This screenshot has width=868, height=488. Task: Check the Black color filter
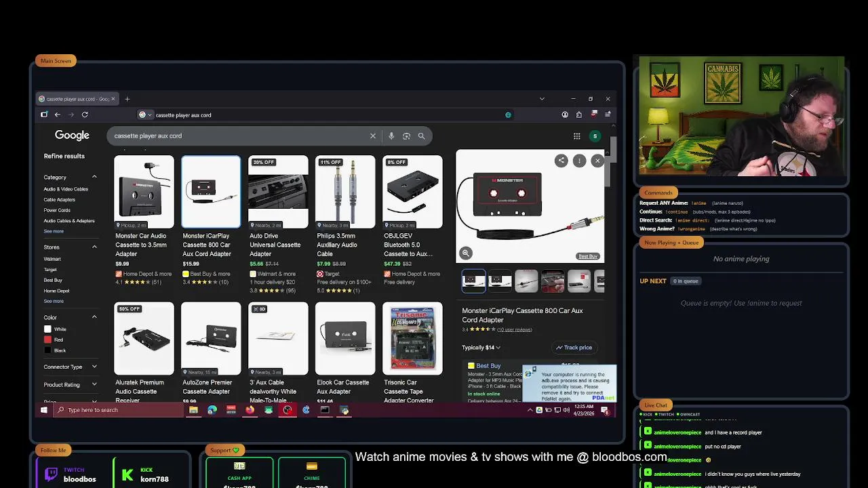point(47,350)
